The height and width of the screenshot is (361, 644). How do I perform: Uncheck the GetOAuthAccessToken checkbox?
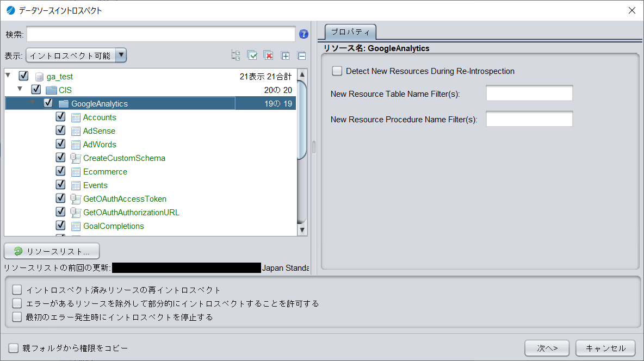[x=60, y=198]
